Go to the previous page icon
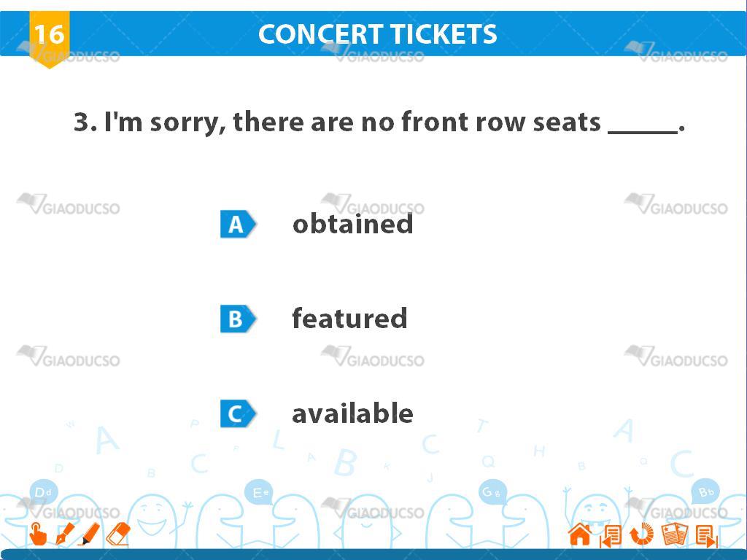 point(611,535)
